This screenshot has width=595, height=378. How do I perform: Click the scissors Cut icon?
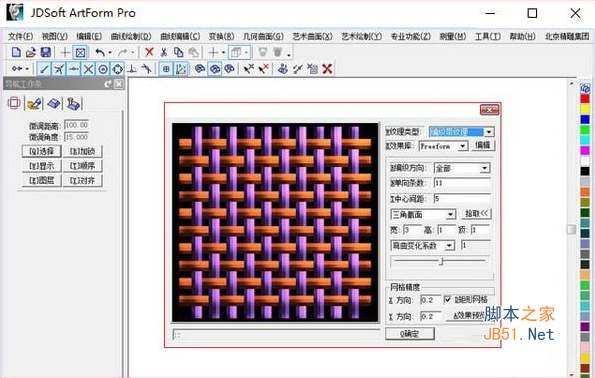tap(164, 52)
